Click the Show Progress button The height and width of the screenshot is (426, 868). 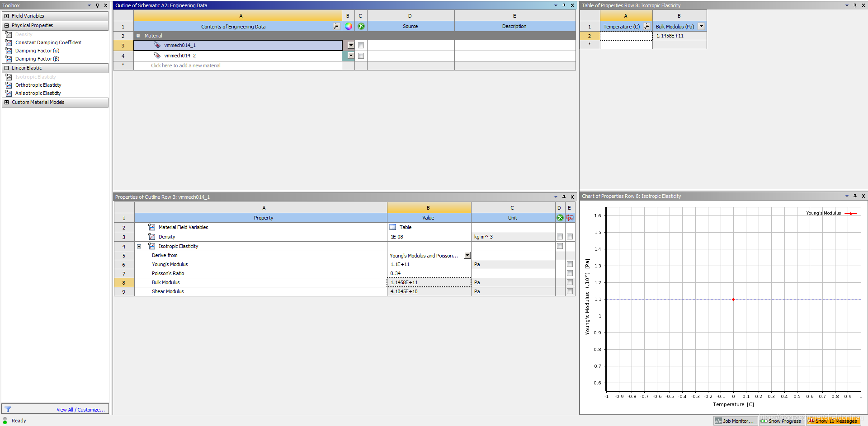coord(781,421)
